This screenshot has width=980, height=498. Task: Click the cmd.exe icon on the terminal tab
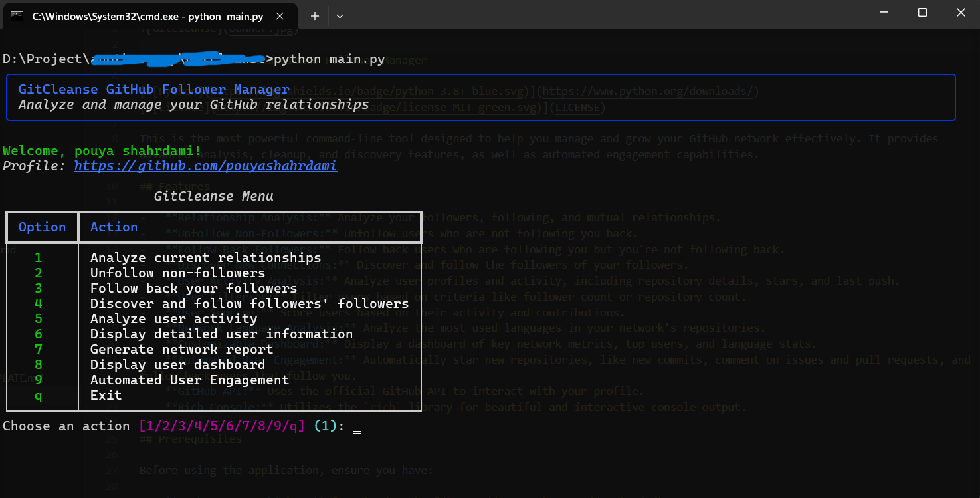[x=16, y=16]
